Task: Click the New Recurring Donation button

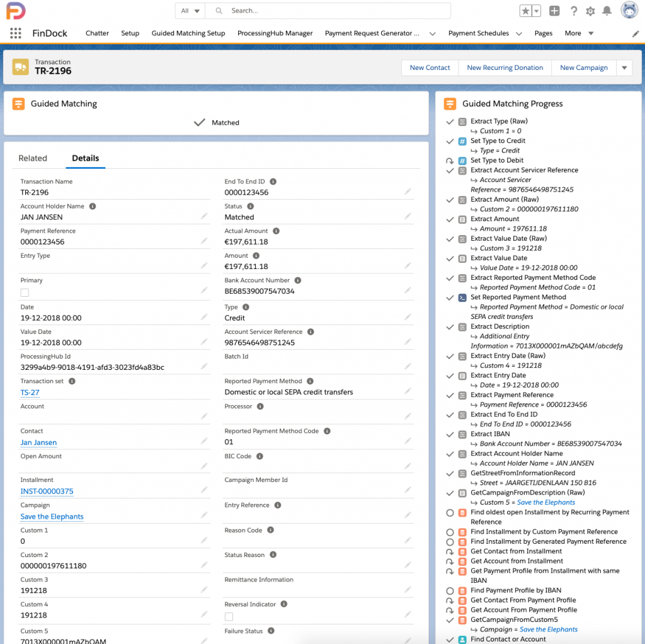Action: [505, 68]
